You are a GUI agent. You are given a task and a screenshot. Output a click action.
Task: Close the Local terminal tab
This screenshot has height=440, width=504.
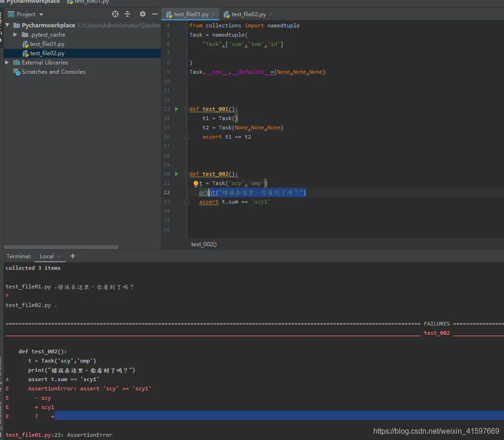pos(59,256)
